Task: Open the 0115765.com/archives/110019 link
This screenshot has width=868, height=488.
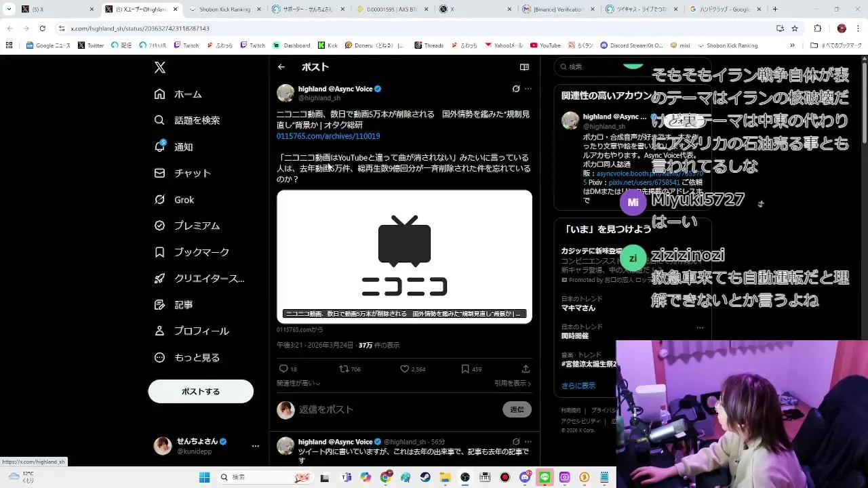Action: pos(328,136)
